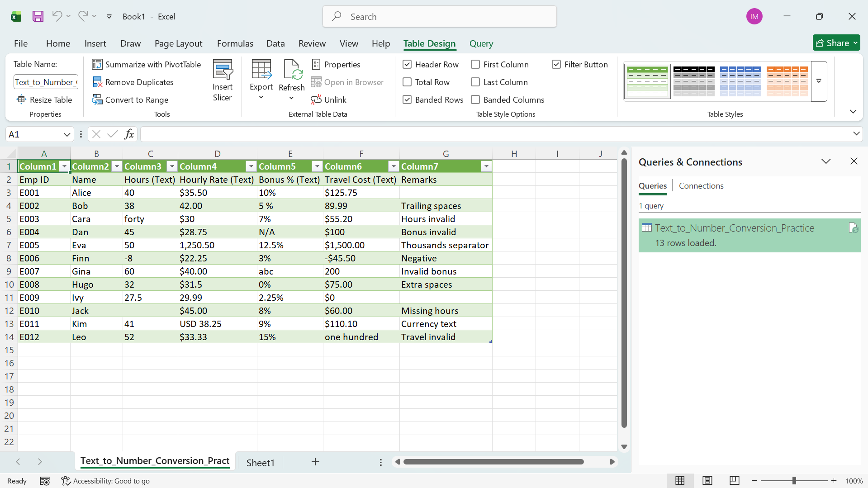Click the formula bar enter checkmark icon
868x488 pixels.
pyautogui.click(x=113, y=134)
